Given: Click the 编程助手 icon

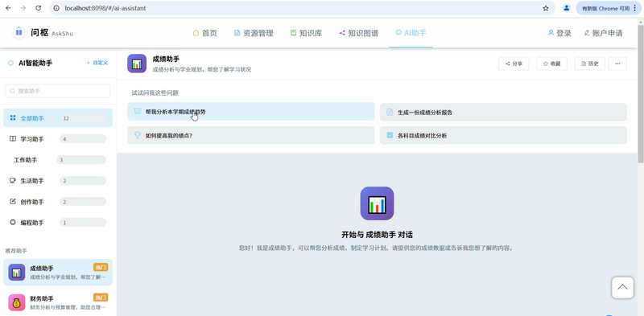Looking at the screenshot, I should (13, 223).
